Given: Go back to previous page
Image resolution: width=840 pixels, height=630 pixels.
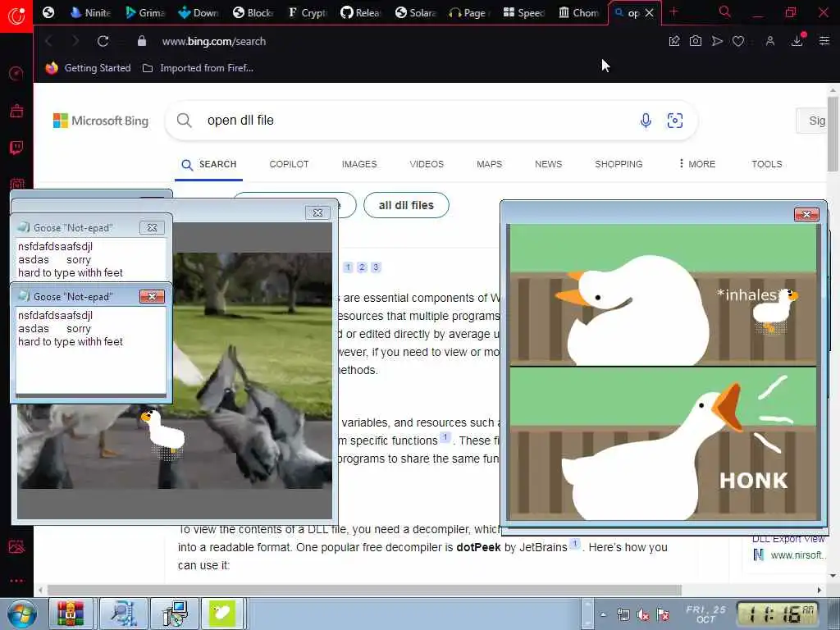Looking at the screenshot, I should point(48,41).
